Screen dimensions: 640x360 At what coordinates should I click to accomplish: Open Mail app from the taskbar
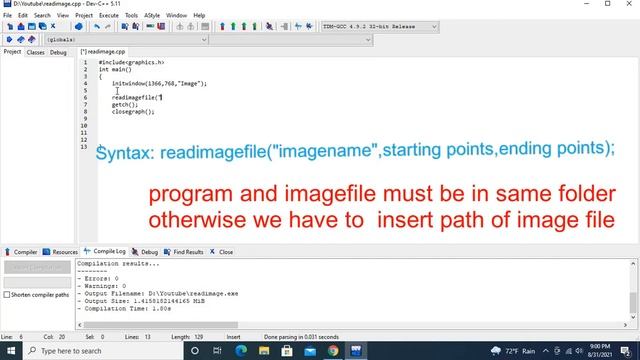pos(310,351)
